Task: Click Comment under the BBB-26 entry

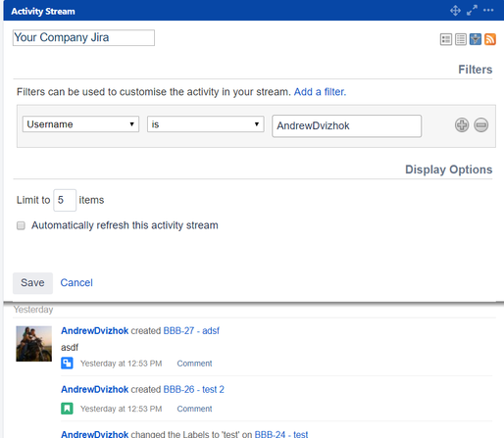Action: (194, 409)
